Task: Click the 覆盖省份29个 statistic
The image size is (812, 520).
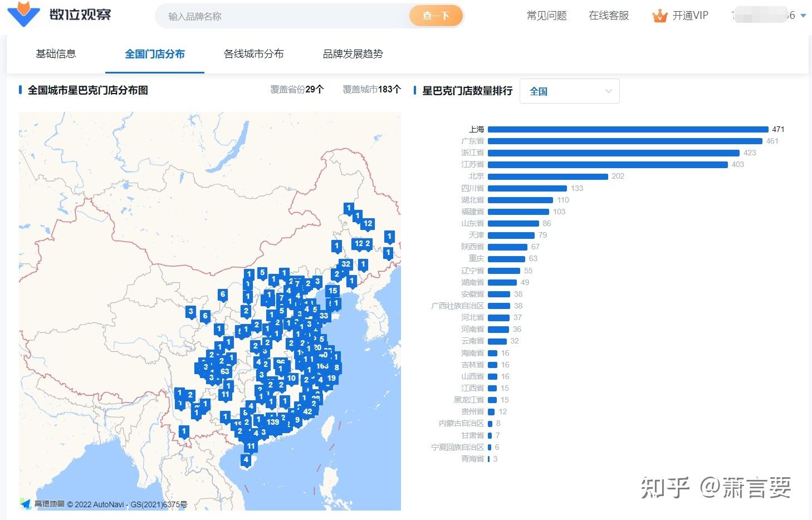Action: pyautogui.click(x=297, y=89)
